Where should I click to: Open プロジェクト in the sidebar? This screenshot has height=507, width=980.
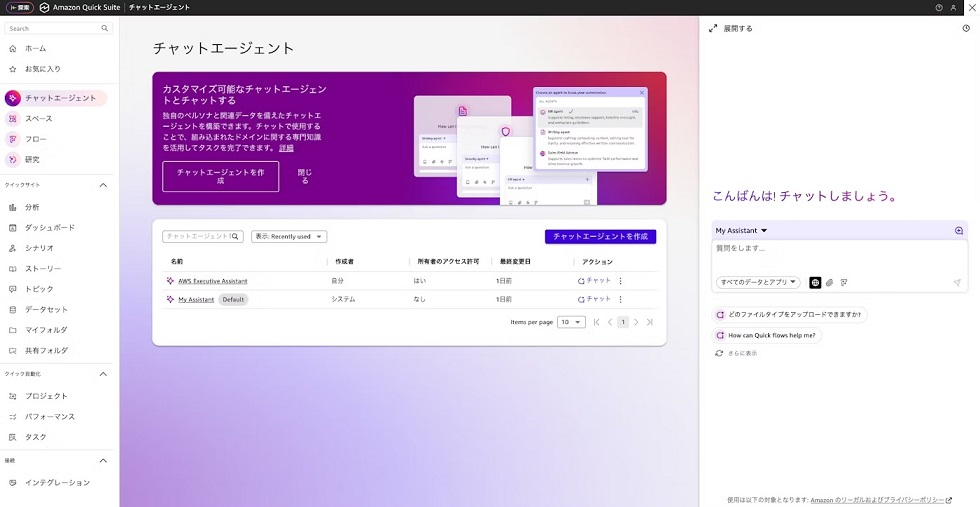coord(46,396)
